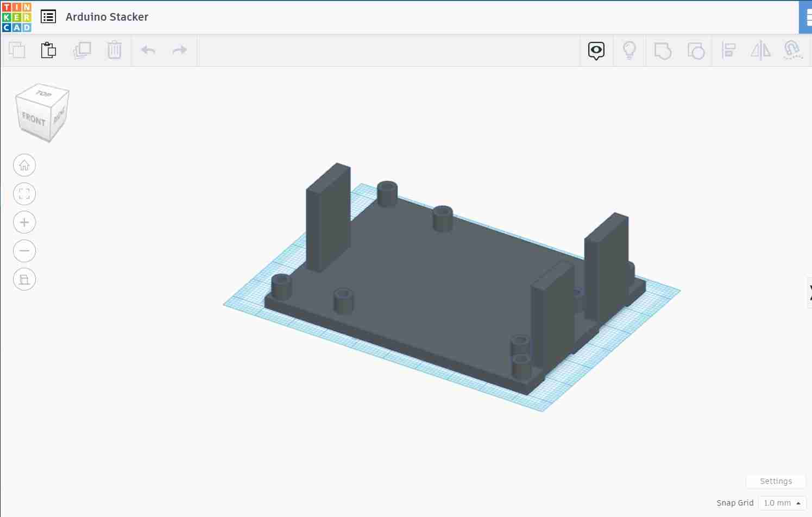This screenshot has width=812, height=517.
Task: Click the Settings button
Action: [x=775, y=481]
